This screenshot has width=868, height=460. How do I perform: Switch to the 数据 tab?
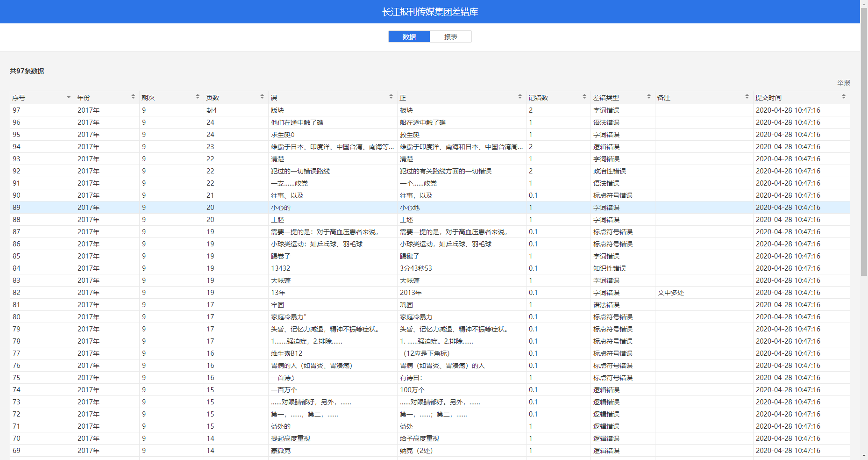[409, 36]
